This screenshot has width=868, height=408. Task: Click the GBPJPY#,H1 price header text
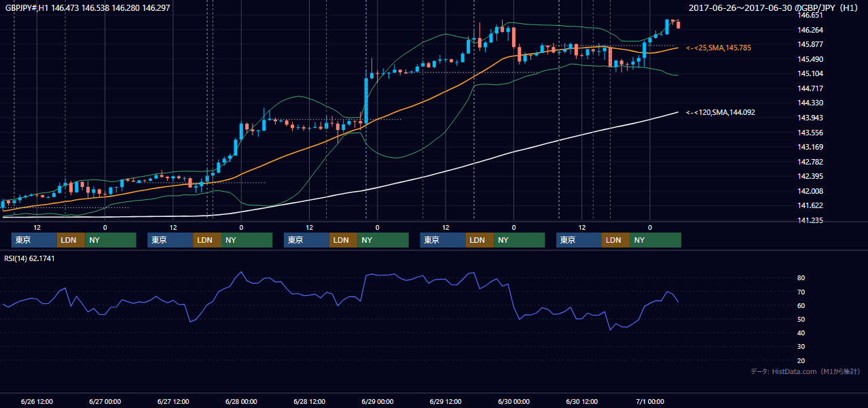click(88, 8)
